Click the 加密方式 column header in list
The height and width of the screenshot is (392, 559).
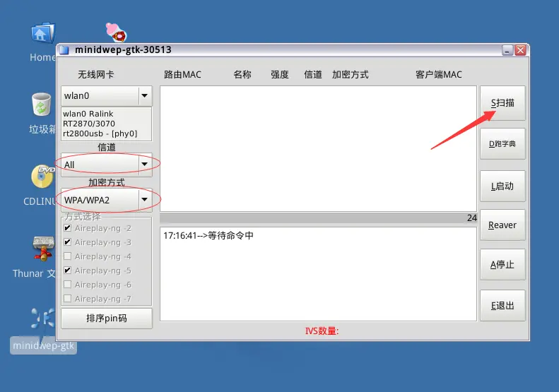coord(350,74)
